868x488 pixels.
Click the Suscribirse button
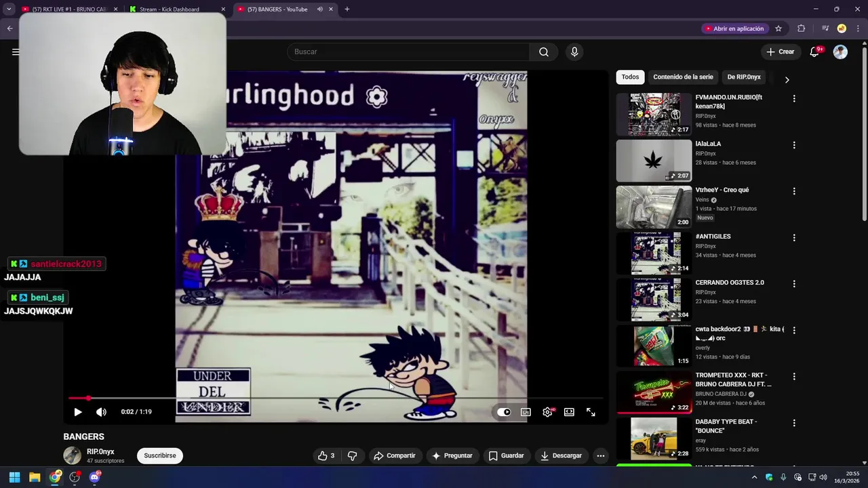pyautogui.click(x=160, y=455)
